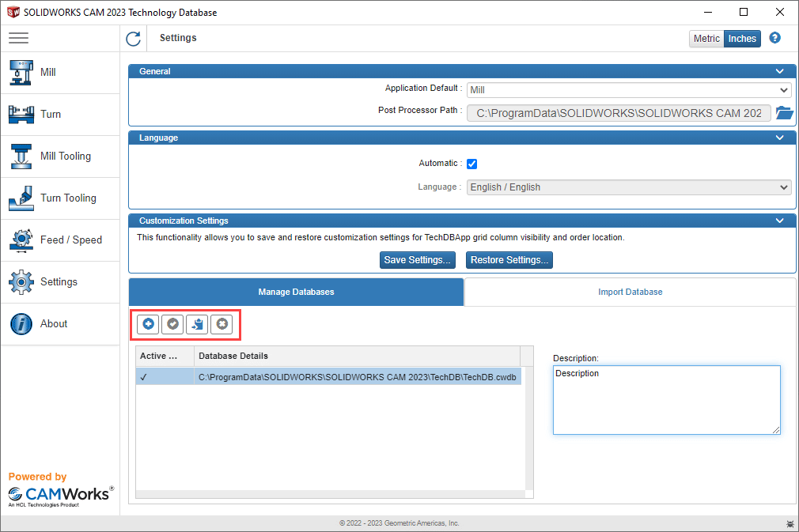The image size is (799, 532).
Task: Click the Post Processor Path field
Action: click(x=619, y=113)
